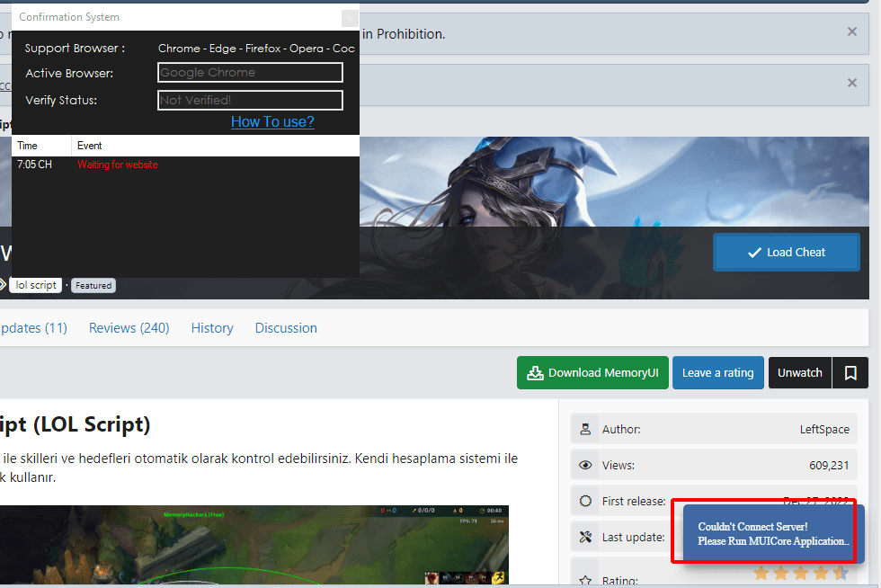Image resolution: width=881 pixels, height=588 pixels.
Task: Open the Reviews (240) tab
Action: [129, 328]
